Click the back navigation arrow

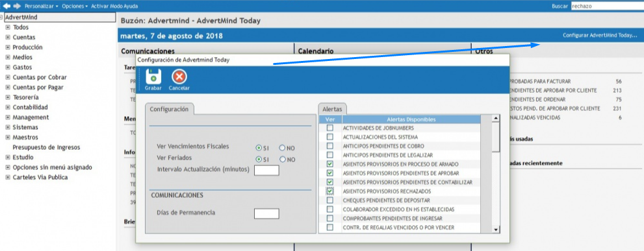point(6,6)
